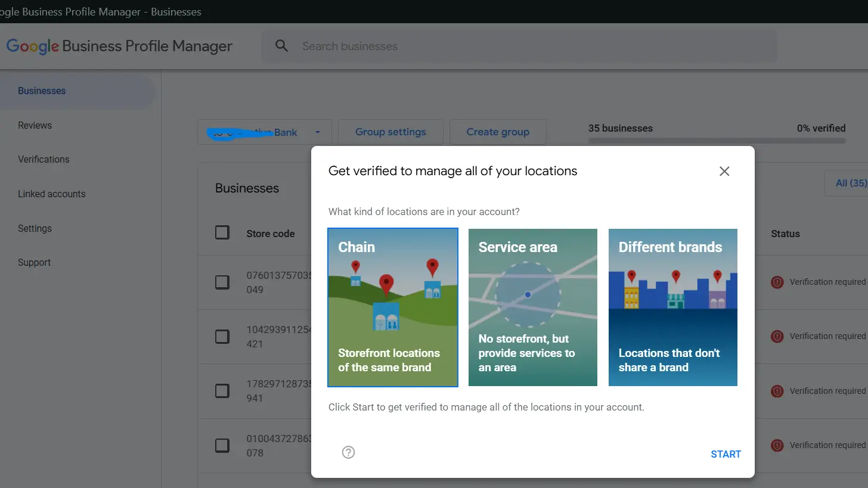The width and height of the screenshot is (868, 488).
Task: Click the Verification required shield icon on first row
Action: tap(777, 282)
